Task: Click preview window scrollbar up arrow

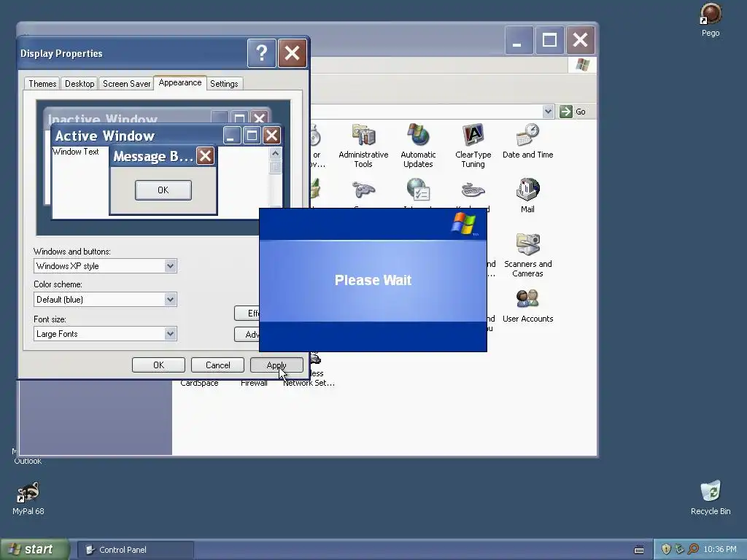Action: tap(275, 153)
